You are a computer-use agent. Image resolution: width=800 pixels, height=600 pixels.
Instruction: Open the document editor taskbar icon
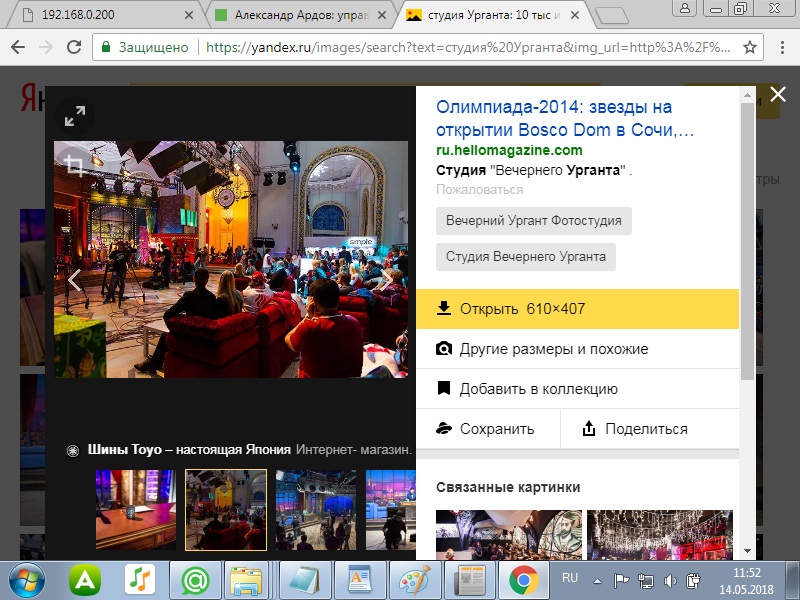coord(360,580)
